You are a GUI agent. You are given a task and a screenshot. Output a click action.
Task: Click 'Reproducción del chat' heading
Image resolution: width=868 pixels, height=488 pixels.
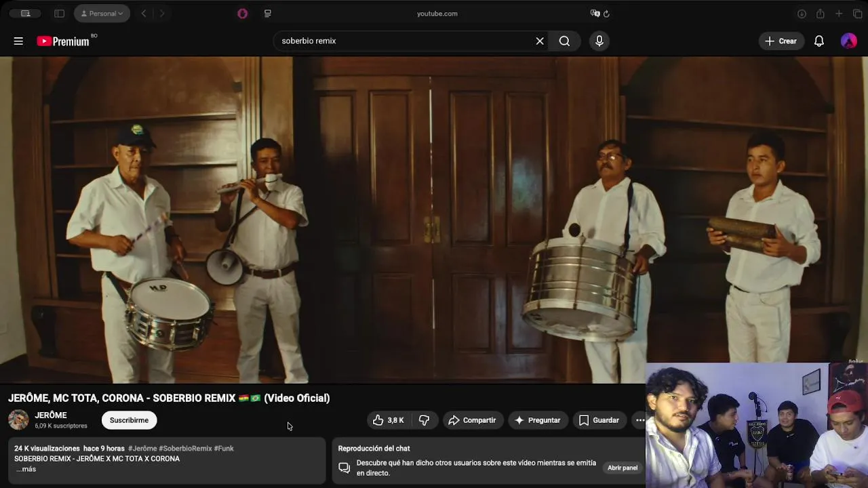click(374, 449)
